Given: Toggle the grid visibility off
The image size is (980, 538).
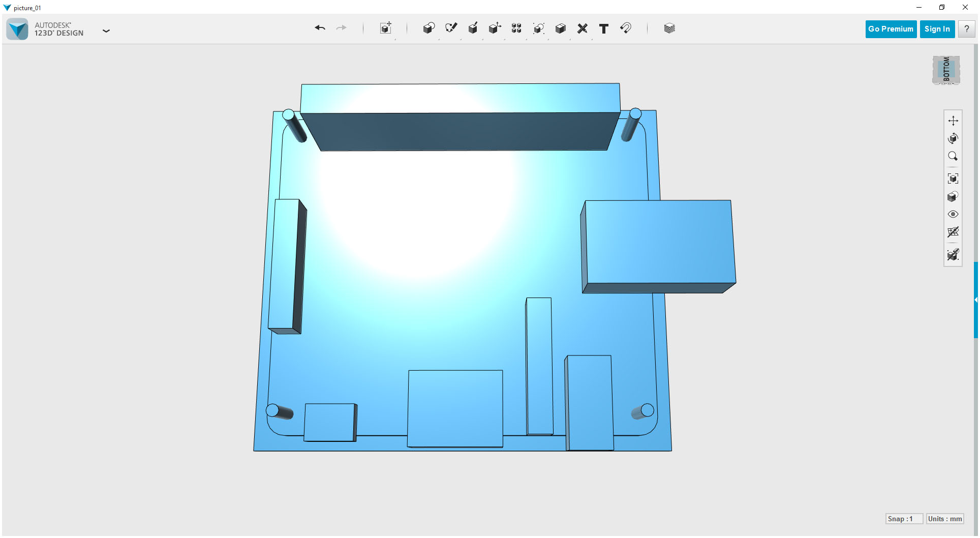Looking at the screenshot, I should point(954,232).
